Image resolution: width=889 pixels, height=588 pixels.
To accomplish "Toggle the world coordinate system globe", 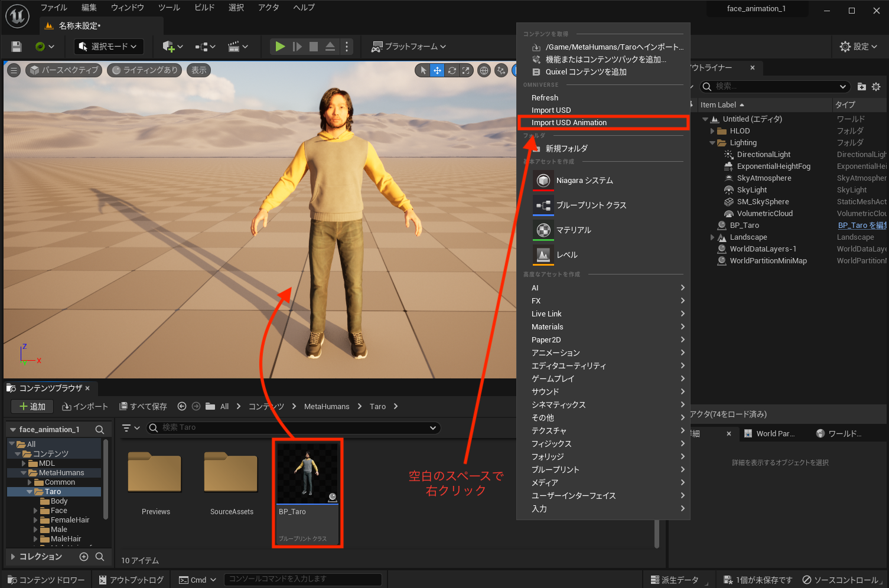I will coord(484,70).
